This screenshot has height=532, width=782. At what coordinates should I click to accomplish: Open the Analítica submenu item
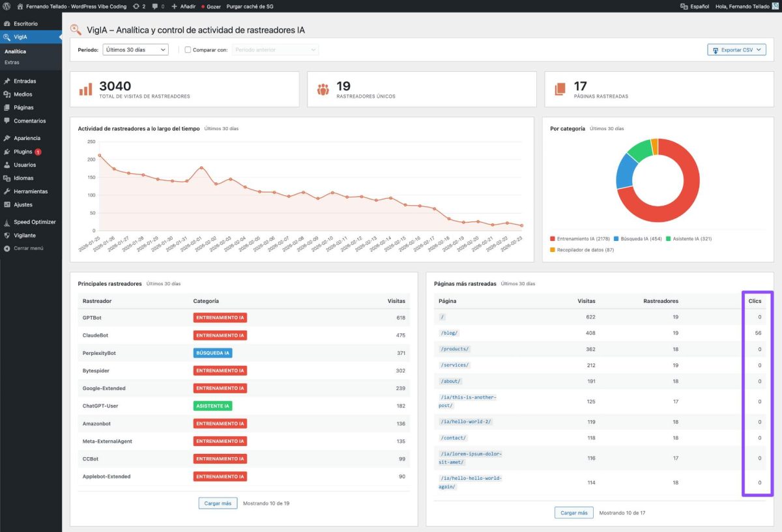pyautogui.click(x=15, y=51)
